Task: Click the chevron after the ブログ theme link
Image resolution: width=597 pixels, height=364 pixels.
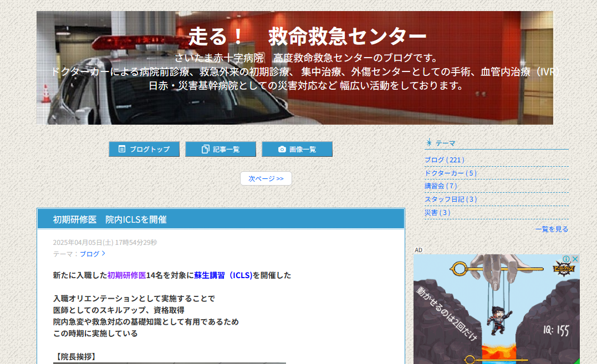Action: pos(103,253)
